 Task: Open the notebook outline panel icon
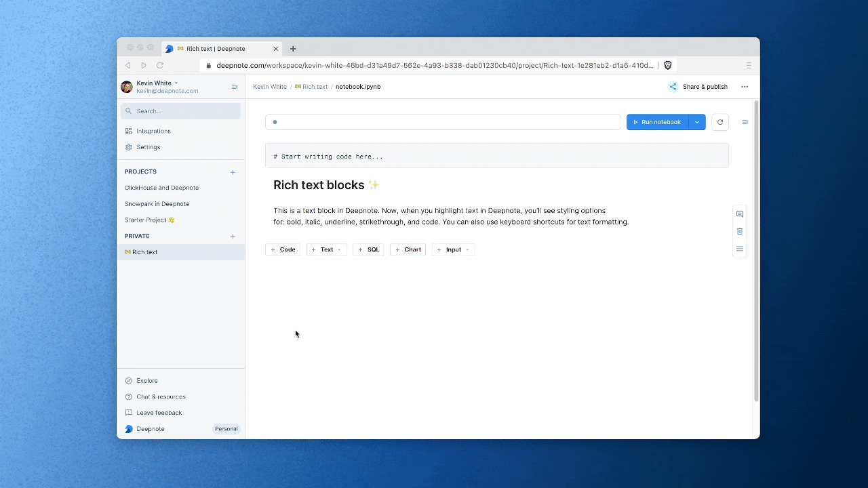[x=745, y=122]
